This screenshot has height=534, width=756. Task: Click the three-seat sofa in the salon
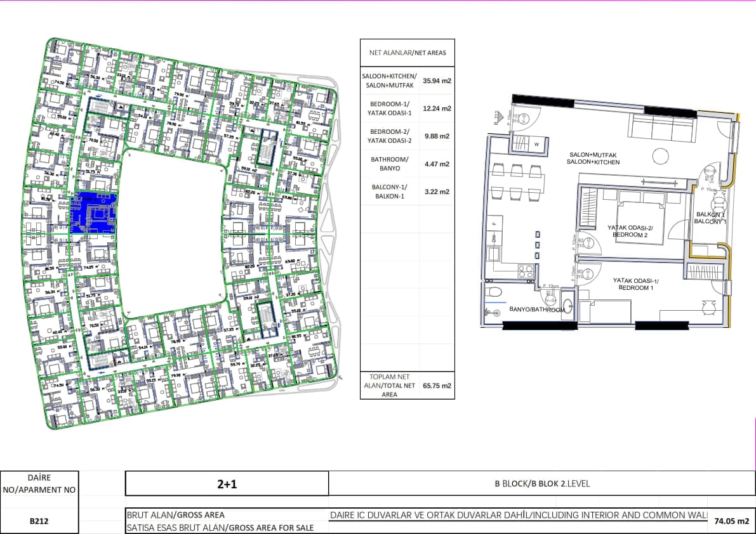point(661,127)
